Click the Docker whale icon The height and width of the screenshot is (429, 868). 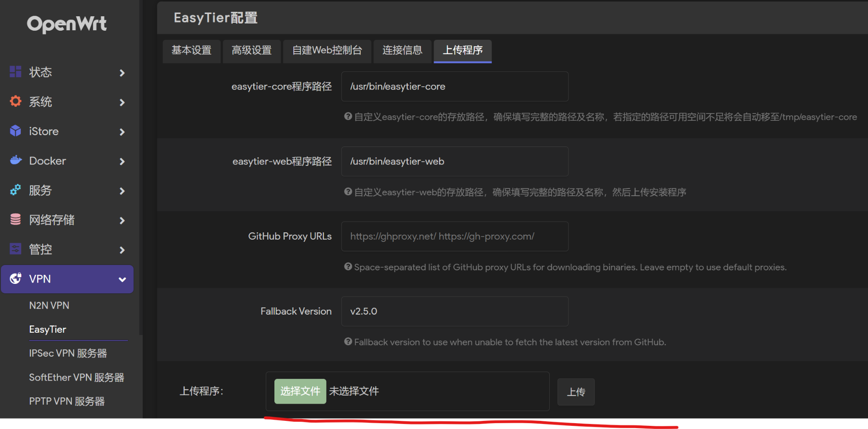[15, 160]
